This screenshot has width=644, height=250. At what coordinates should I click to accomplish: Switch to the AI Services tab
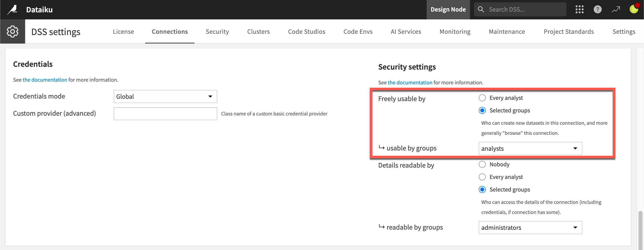(406, 32)
